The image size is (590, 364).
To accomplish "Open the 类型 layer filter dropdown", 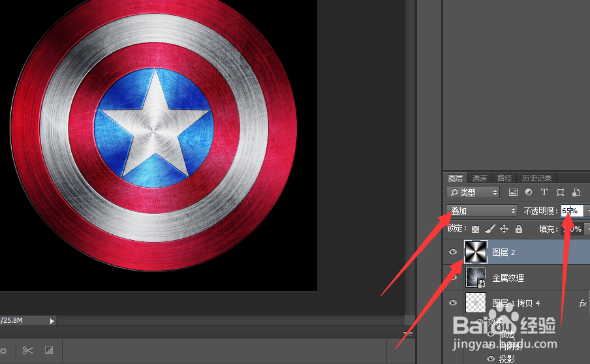I will 473,192.
